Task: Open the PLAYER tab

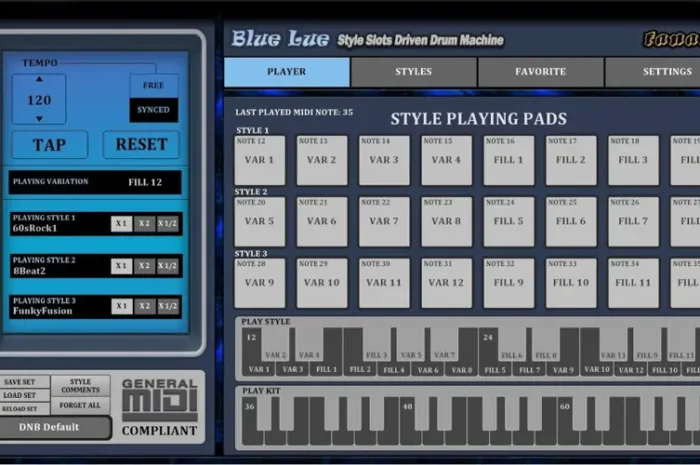Action: tap(287, 72)
